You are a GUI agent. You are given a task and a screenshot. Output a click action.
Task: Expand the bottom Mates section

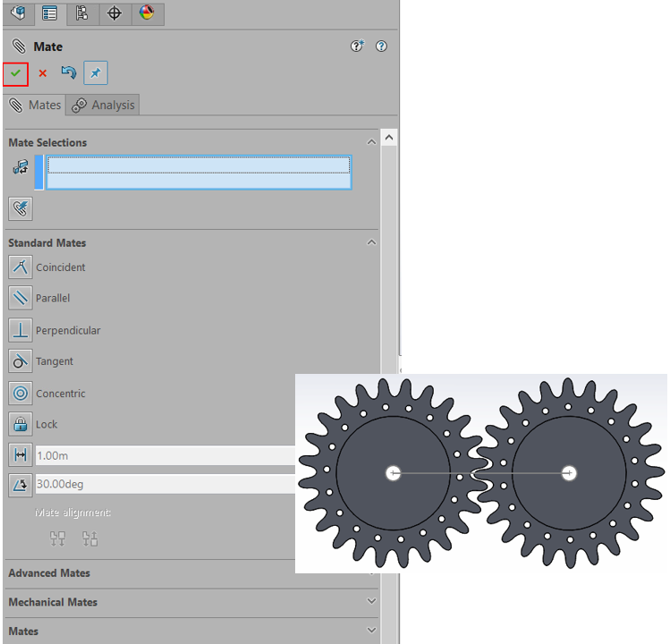[x=371, y=631]
